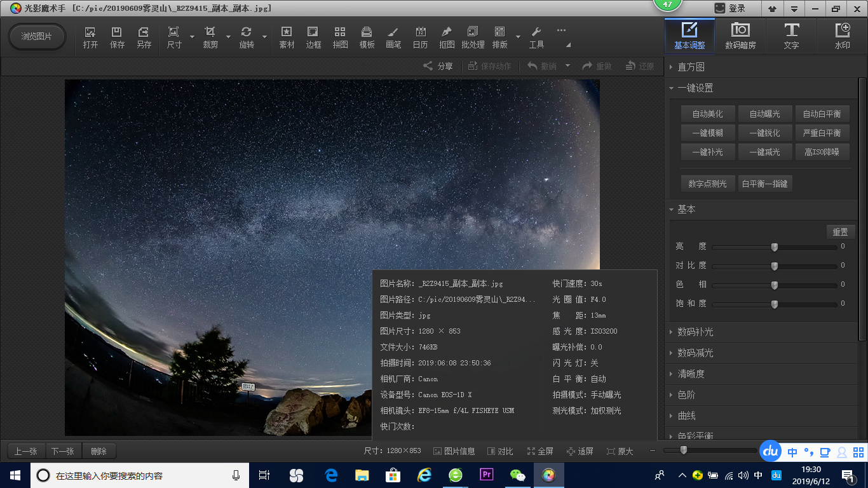Open the 拼图 (Collage) tool

[x=340, y=37]
